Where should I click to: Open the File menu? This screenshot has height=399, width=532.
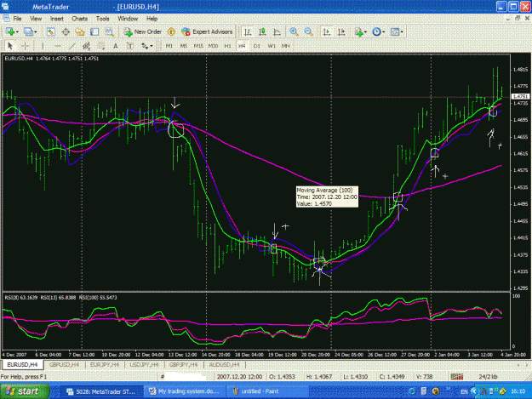17,19
